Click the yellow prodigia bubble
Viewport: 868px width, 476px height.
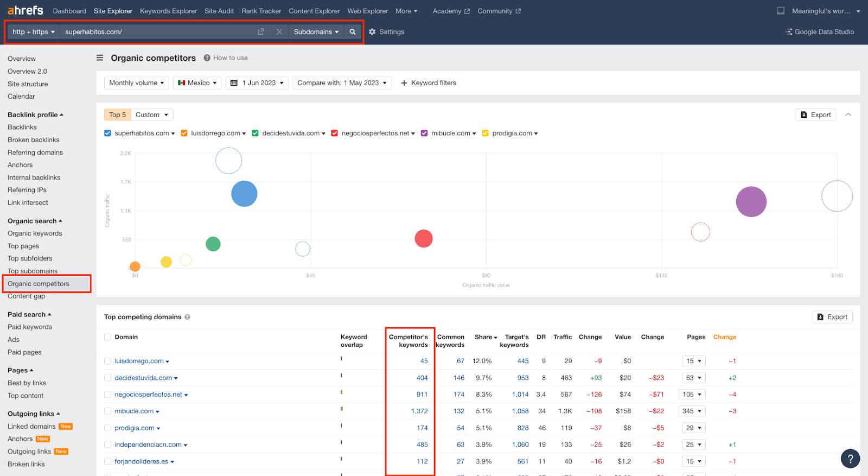pos(167,262)
